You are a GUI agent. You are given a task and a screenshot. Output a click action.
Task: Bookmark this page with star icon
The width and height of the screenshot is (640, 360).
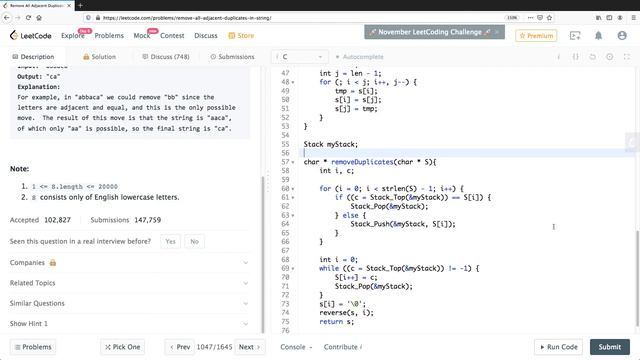click(549, 18)
